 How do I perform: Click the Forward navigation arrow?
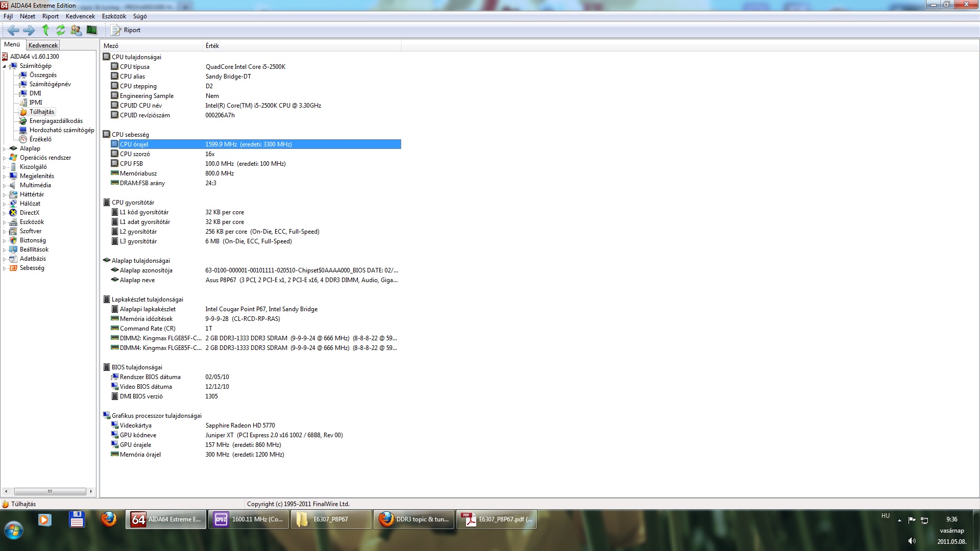coord(29,30)
